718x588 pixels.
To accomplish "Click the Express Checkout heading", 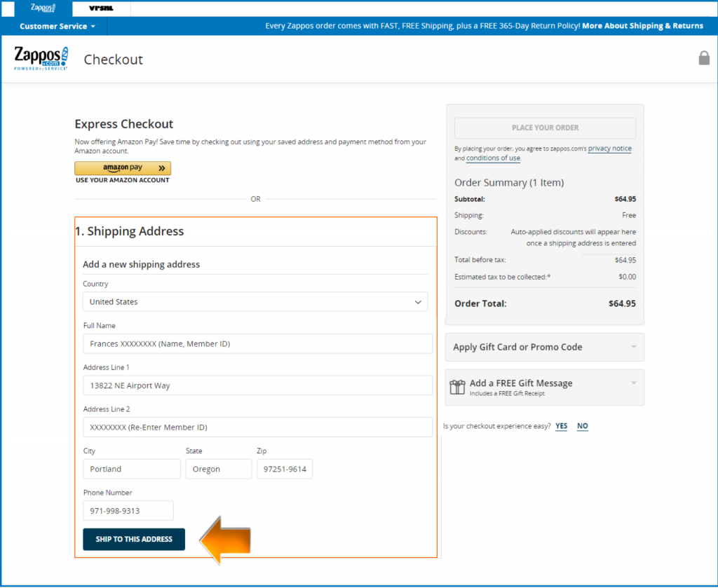I will click(123, 124).
